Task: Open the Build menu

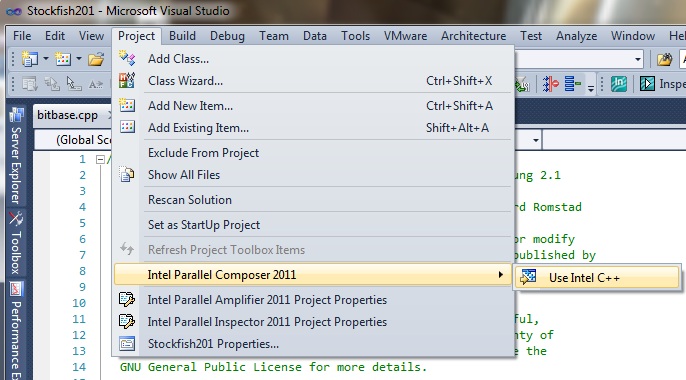Action: coord(182,36)
